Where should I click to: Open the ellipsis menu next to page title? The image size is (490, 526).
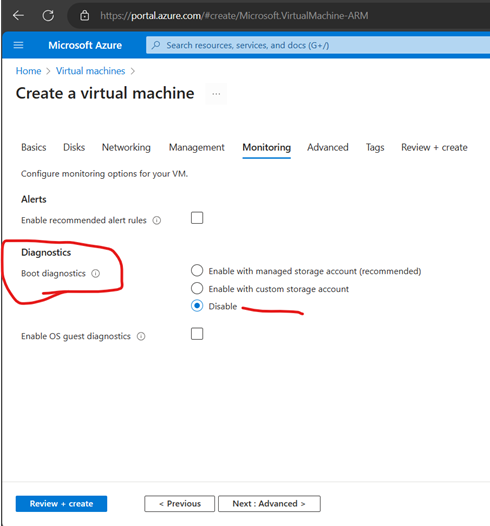point(216,94)
